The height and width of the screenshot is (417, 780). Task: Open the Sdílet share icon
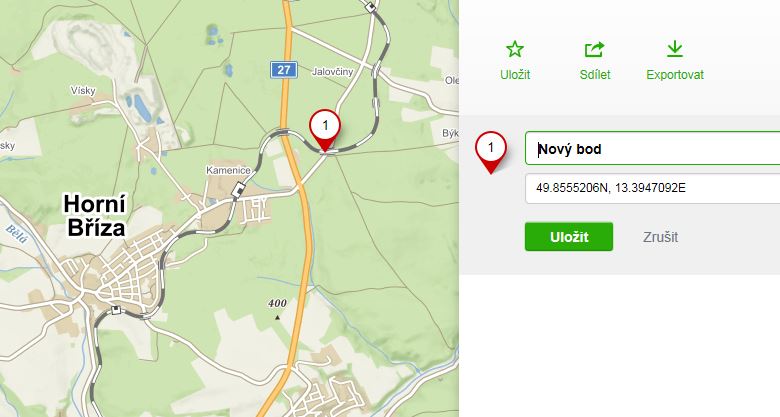[x=594, y=49]
